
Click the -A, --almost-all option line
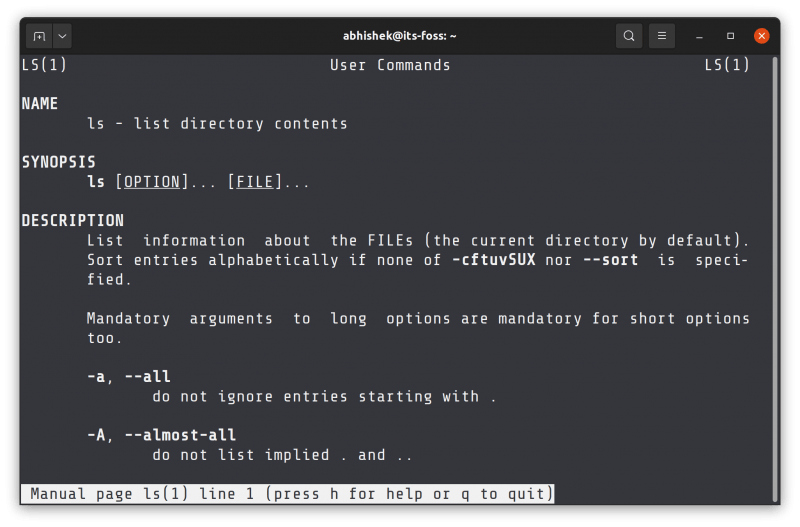[x=161, y=435]
